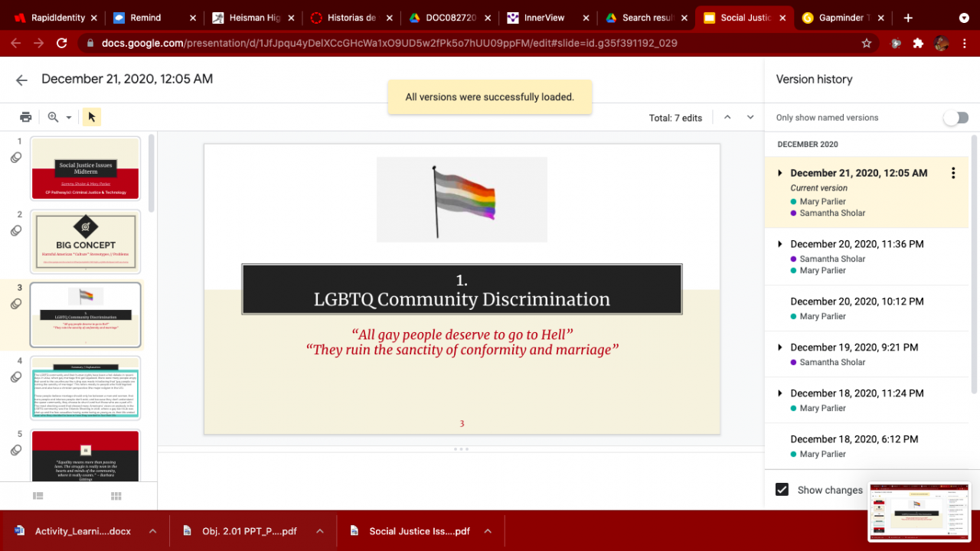
Task: Open options for Social Justice Iss pdf download
Action: pos(487,531)
